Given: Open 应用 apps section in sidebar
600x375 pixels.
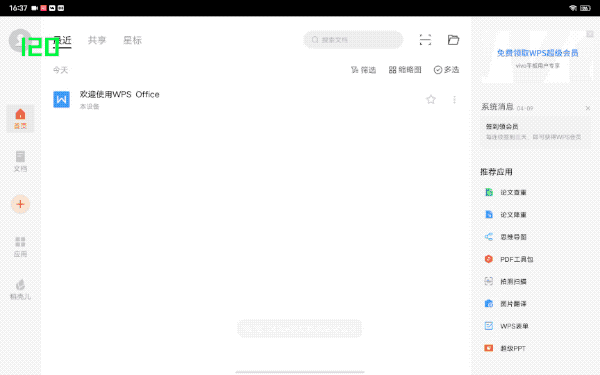Looking at the screenshot, I should coord(20,247).
